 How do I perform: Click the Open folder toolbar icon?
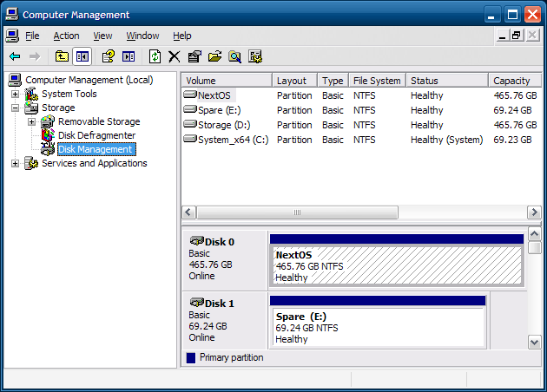(215, 56)
